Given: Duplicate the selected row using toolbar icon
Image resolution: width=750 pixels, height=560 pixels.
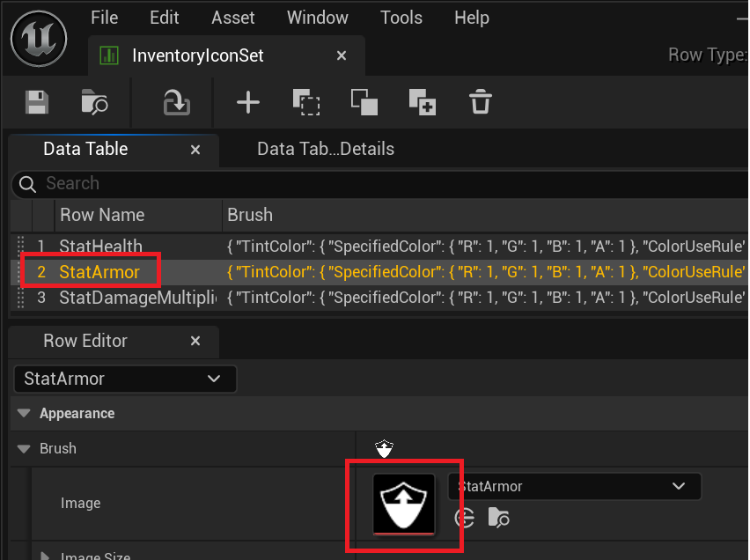Looking at the screenshot, I should click(x=423, y=103).
